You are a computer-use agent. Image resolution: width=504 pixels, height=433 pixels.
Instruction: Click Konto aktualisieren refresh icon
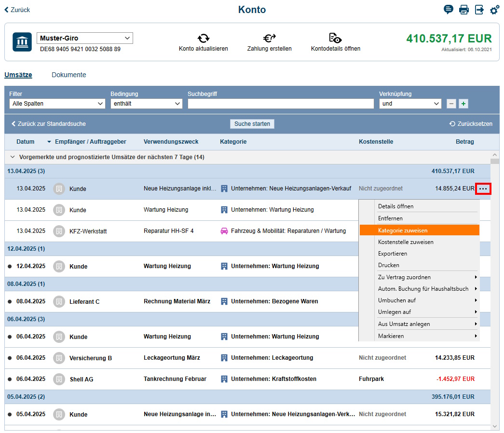pyautogui.click(x=203, y=38)
